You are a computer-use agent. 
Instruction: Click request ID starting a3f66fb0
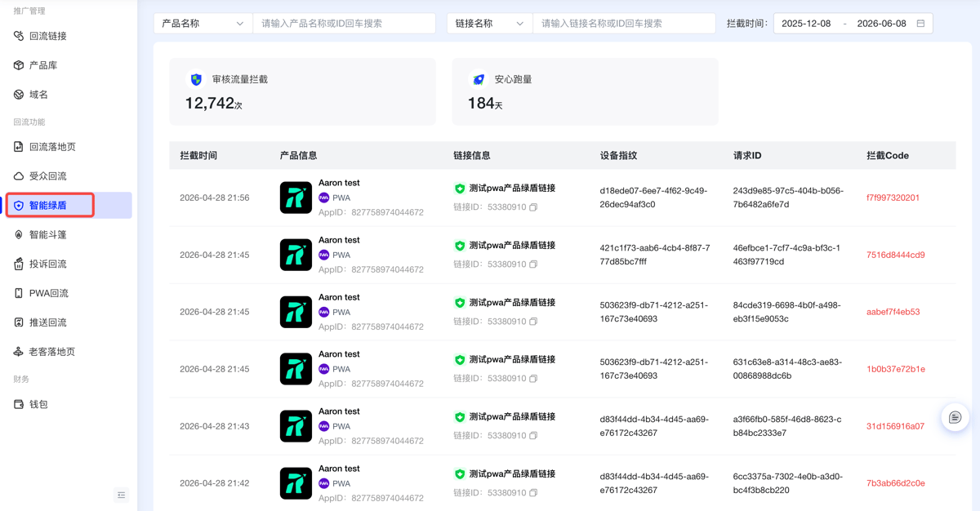point(787,426)
